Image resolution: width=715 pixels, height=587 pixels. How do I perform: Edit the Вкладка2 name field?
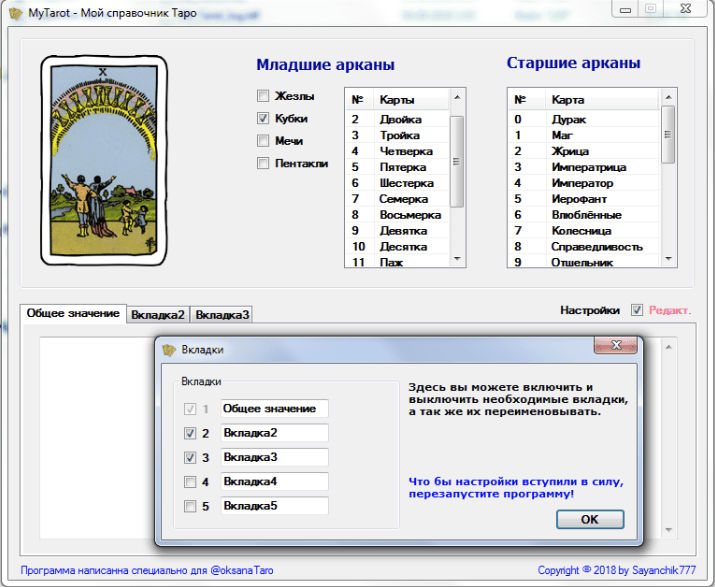[275, 433]
